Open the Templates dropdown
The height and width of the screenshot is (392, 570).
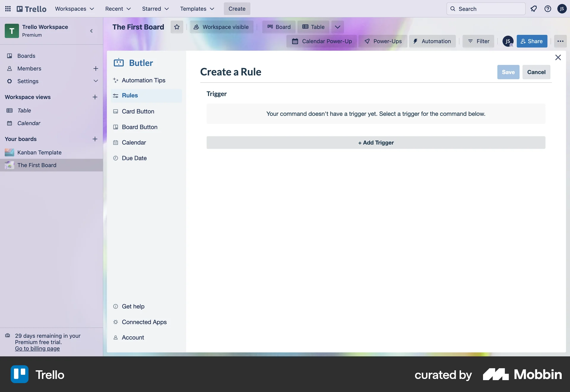(197, 9)
